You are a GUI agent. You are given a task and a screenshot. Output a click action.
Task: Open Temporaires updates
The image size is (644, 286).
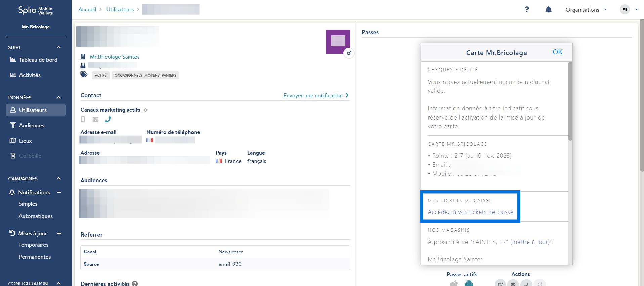(x=34, y=245)
